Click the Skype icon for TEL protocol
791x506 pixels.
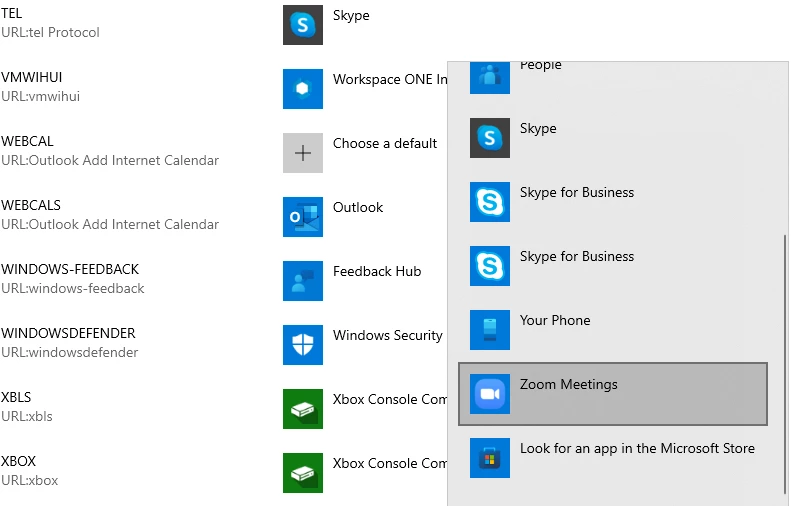[x=303, y=25]
